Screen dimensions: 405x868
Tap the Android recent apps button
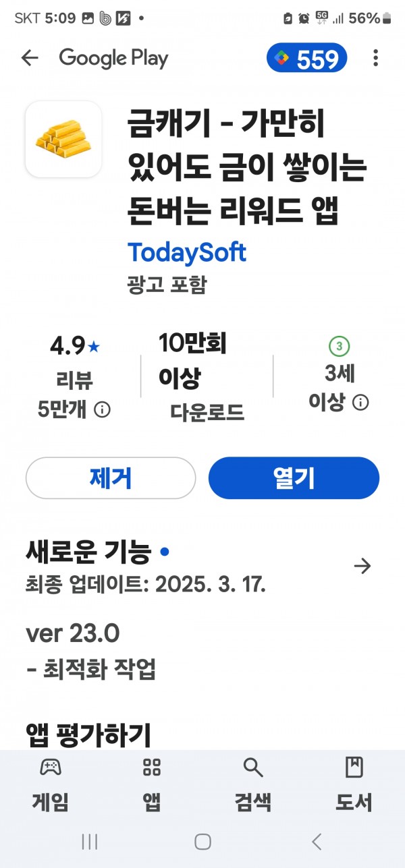89,841
